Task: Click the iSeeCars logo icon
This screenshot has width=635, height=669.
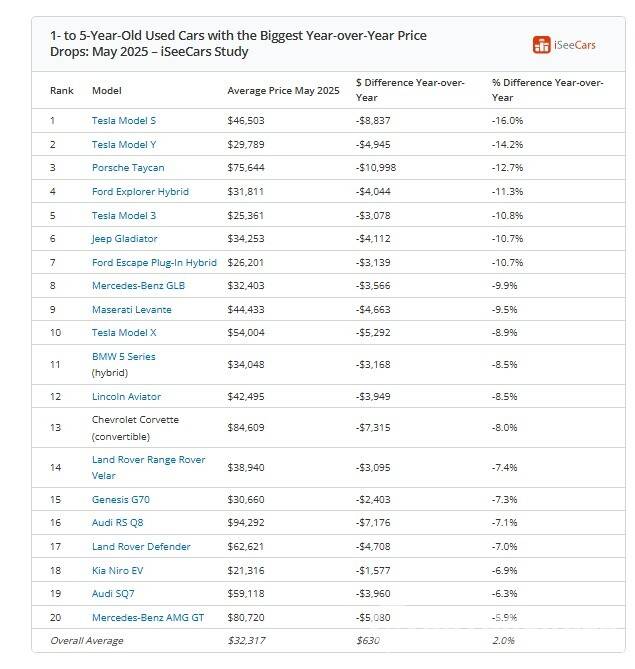Action: (x=542, y=45)
